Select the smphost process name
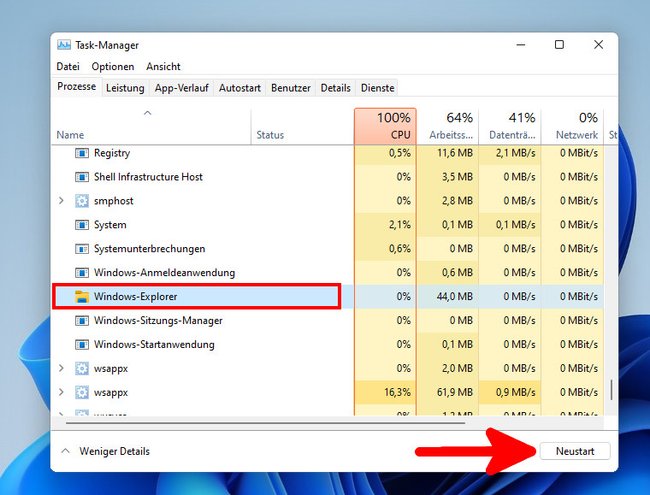 [x=114, y=201]
